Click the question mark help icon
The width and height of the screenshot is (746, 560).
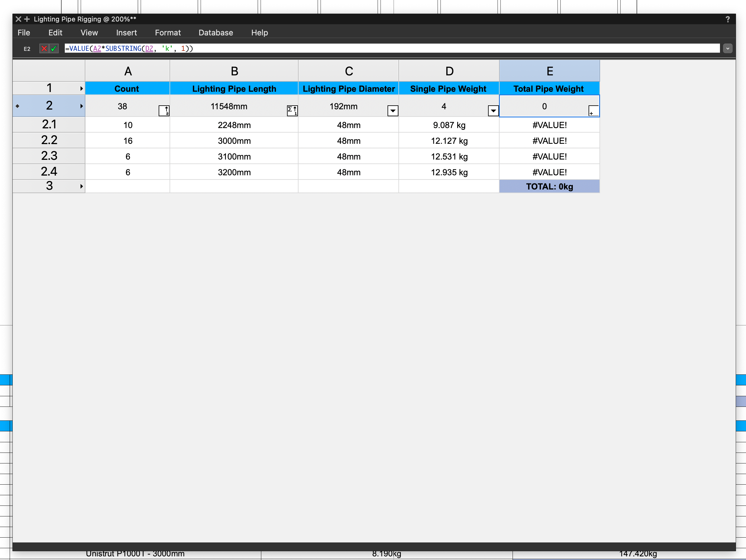point(728,19)
